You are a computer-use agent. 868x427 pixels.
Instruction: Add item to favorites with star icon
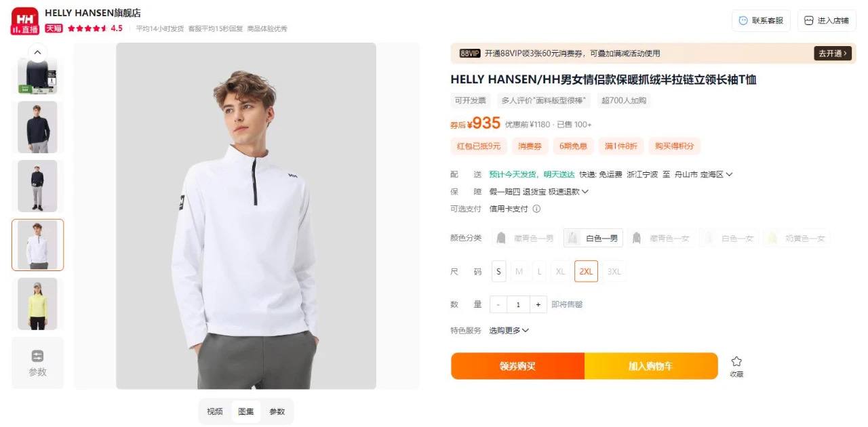tap(736, 362)
